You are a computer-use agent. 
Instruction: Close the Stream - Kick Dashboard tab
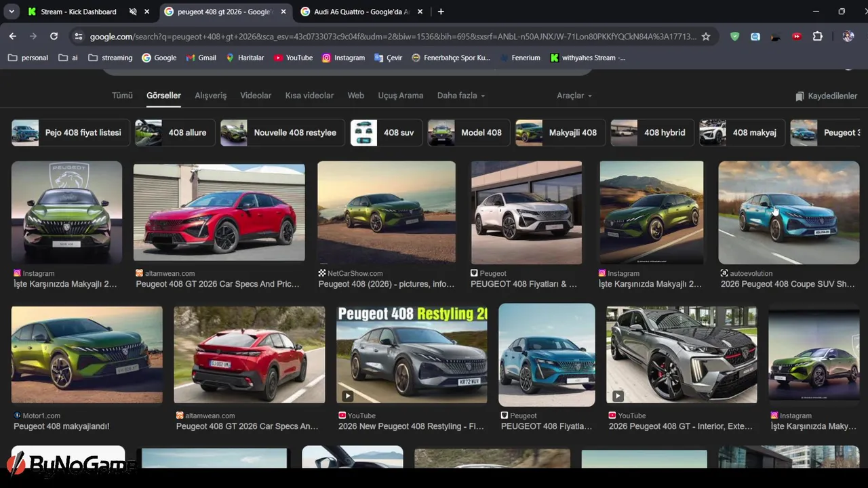click(x=146, y=12)
